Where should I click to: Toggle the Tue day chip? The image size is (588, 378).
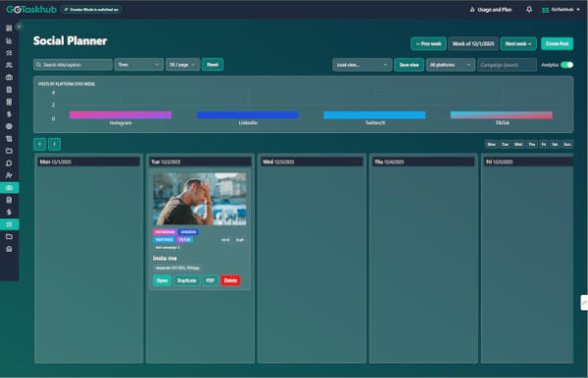505,144
